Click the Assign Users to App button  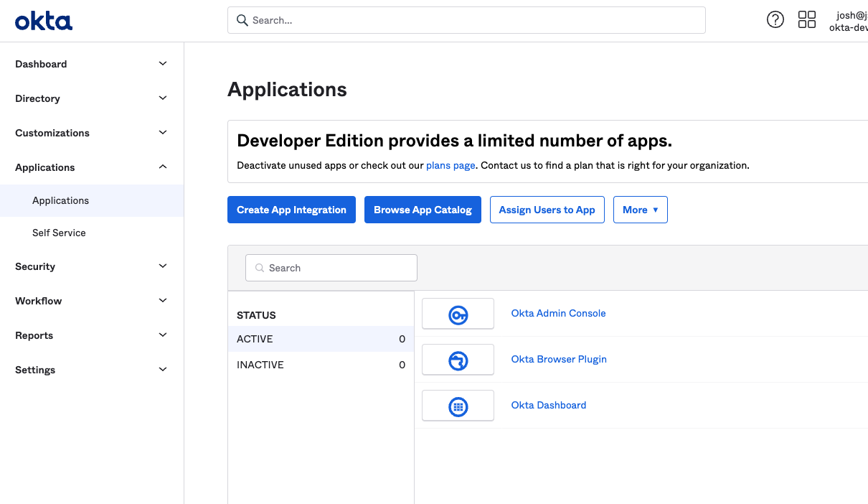pos(547,210)
